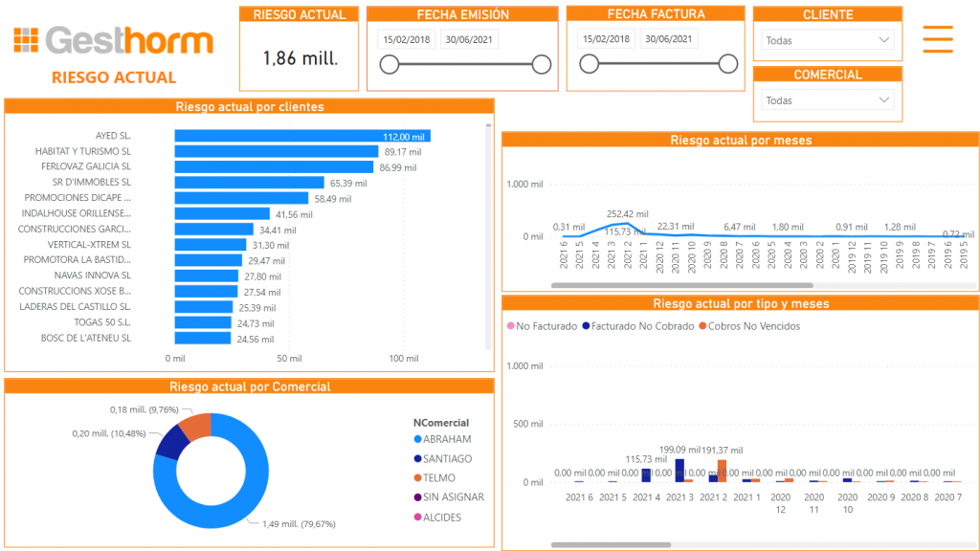The height and width of the screenshot is (551, 980).
Task: Toggle Cobros No Vencidos legend series
Action: 747,326
